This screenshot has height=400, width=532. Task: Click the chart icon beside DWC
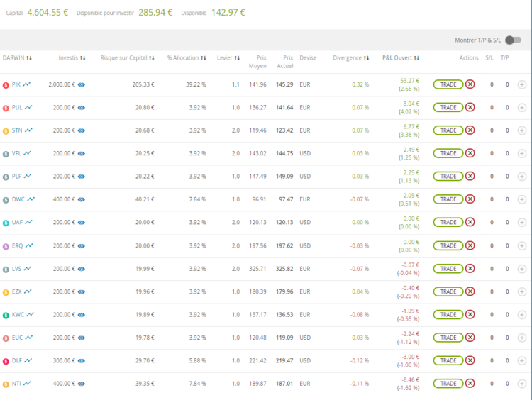tap(31, 199)
